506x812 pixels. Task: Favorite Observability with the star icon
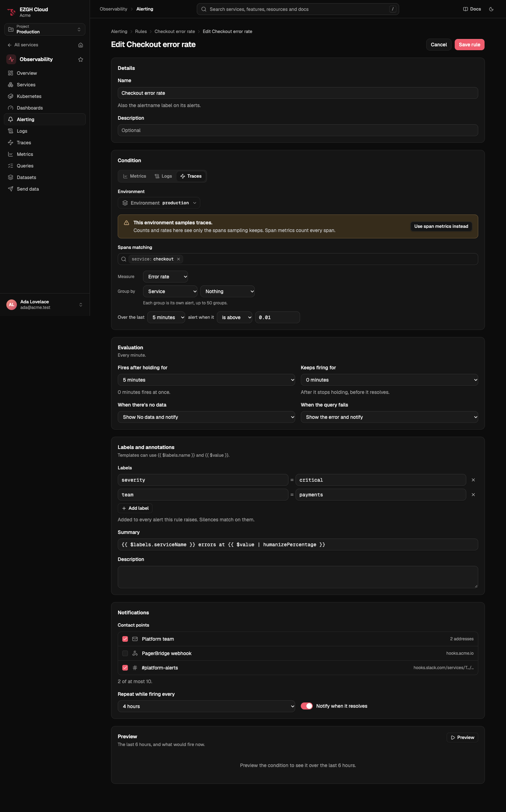[x=80, y=59]
